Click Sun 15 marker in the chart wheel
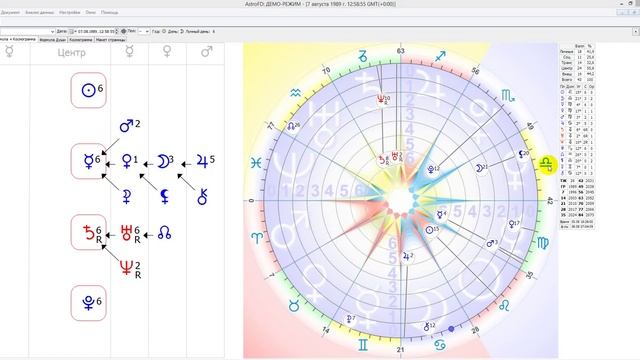The width and height of the screenshot is (640, 360). pyautogui.click(x=432, y=230)
